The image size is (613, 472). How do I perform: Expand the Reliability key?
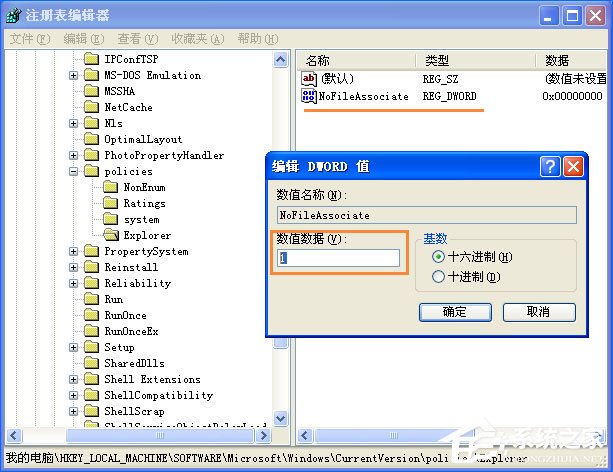click(x=73, y=283)
